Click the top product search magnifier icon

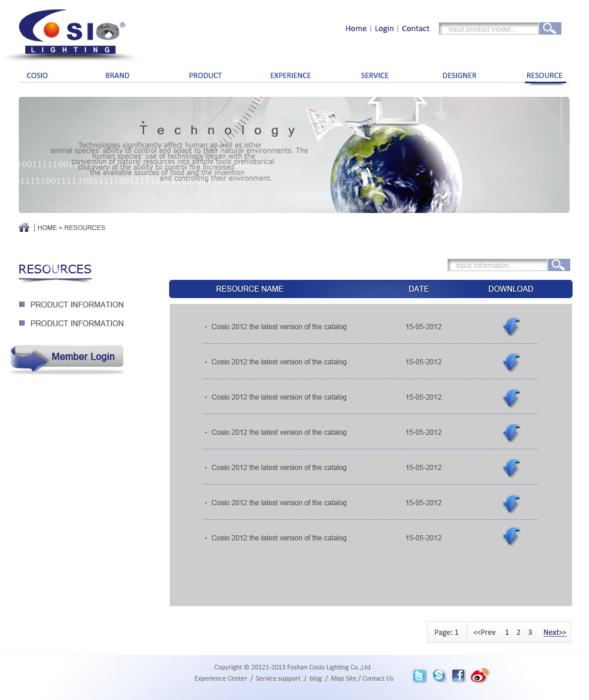(x=550, y=29)
